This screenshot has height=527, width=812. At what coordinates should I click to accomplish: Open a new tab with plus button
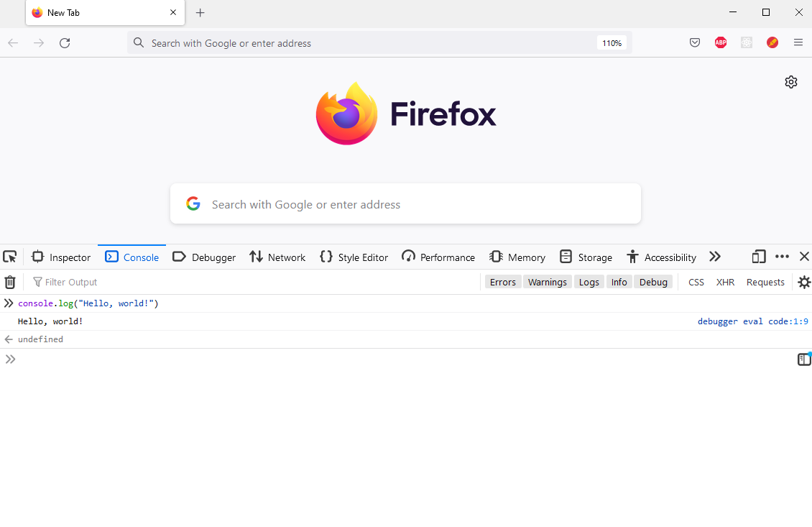pyautogui.click(x=200, y=13)
